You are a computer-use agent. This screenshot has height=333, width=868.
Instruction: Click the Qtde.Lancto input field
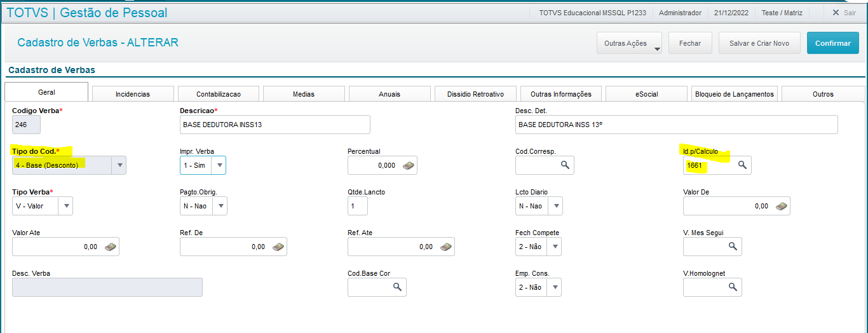(358, 206)
